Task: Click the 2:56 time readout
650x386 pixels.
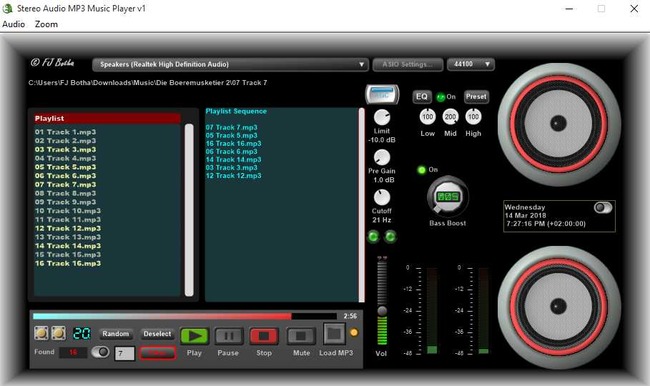Action: coord(350,316)
